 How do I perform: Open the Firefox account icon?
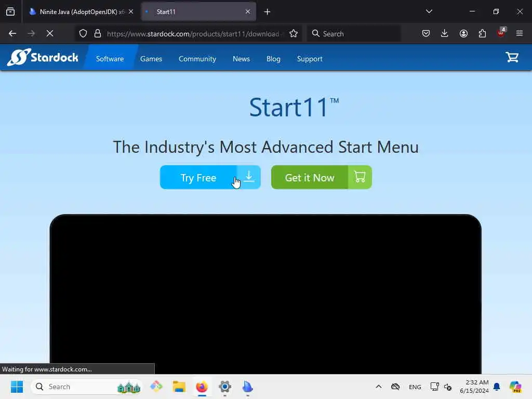[x=463, y=33]
